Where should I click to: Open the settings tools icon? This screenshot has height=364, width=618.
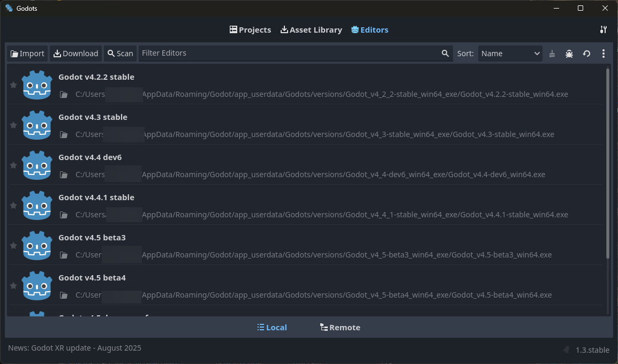(604, 29)
